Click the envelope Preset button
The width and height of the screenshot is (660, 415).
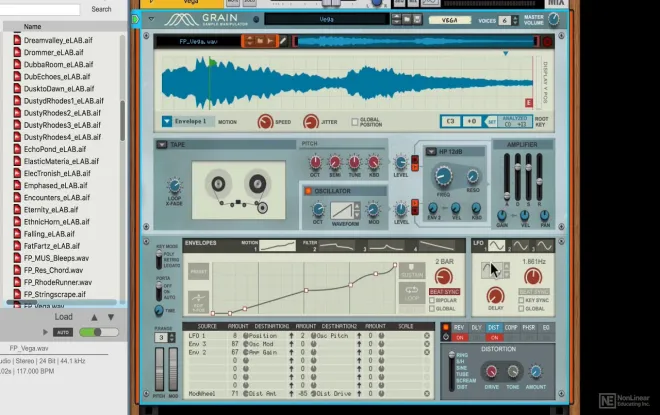point(198,271)
